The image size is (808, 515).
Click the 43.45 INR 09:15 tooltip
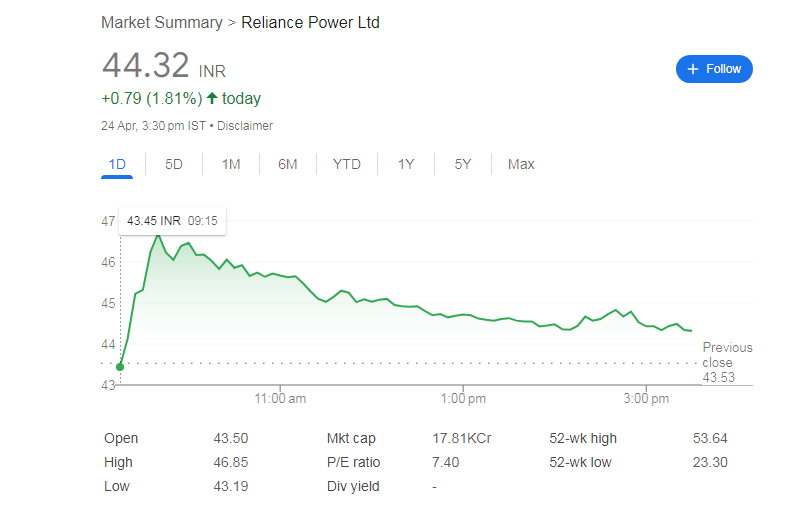pos(172,221)
